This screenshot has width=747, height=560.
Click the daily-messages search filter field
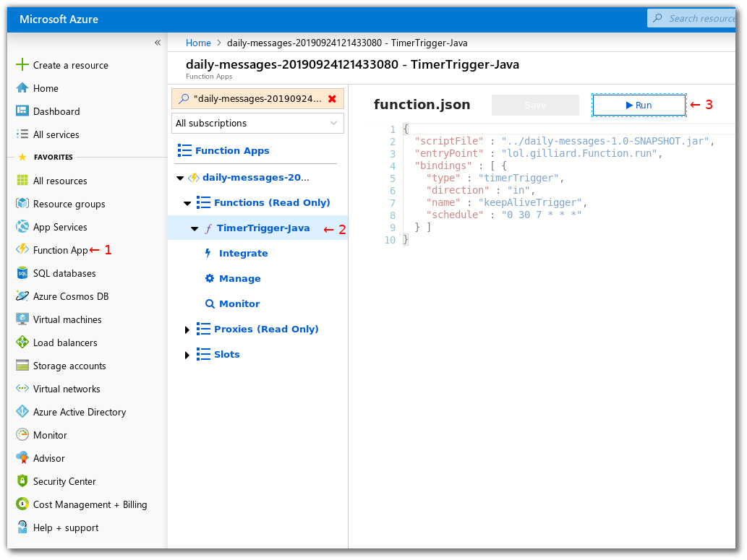[x=257, y=99]
